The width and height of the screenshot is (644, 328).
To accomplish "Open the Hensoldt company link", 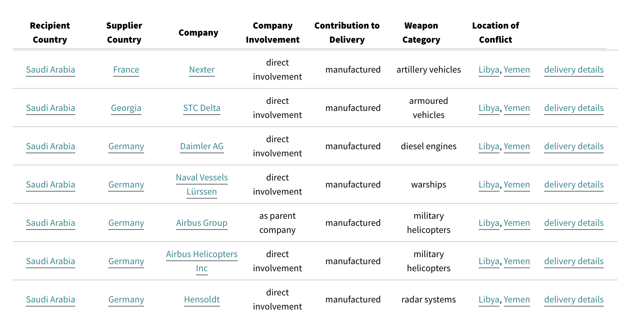I will coord(202,299).
